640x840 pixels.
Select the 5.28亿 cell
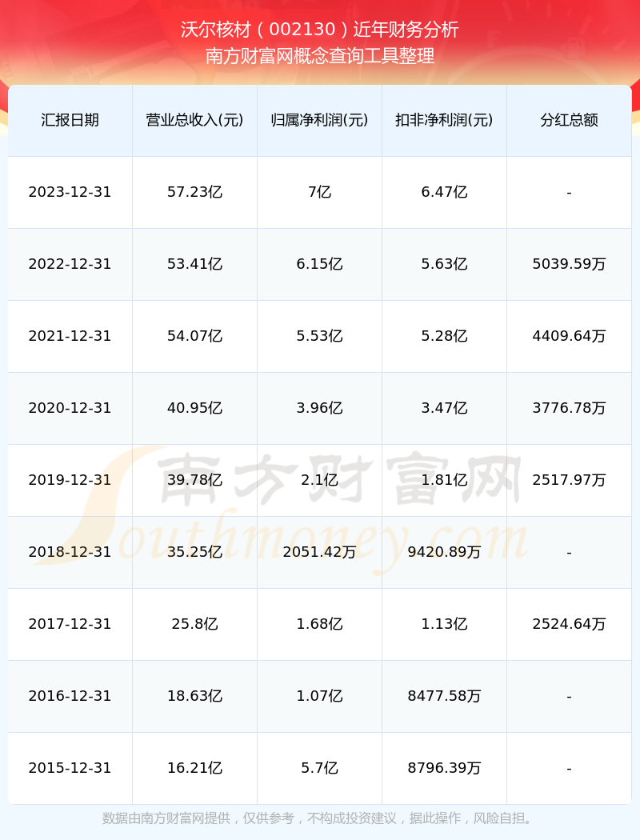(445, 337)
